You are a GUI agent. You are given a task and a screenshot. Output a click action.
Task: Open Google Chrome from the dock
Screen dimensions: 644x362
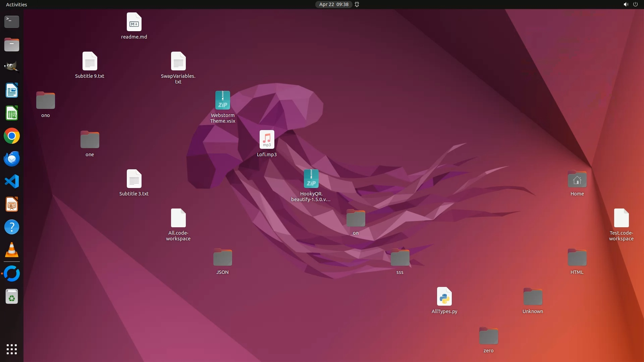click(x=12, y=136)
